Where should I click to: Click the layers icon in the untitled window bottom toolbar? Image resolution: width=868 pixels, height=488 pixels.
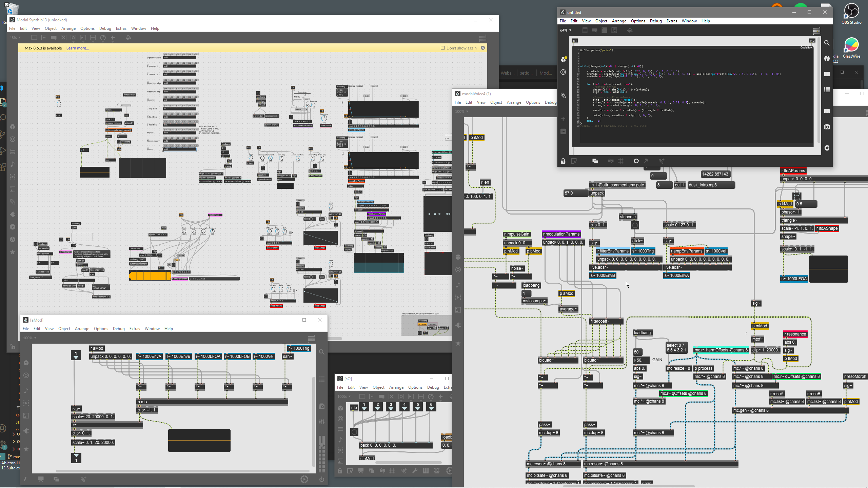(595, 161)
